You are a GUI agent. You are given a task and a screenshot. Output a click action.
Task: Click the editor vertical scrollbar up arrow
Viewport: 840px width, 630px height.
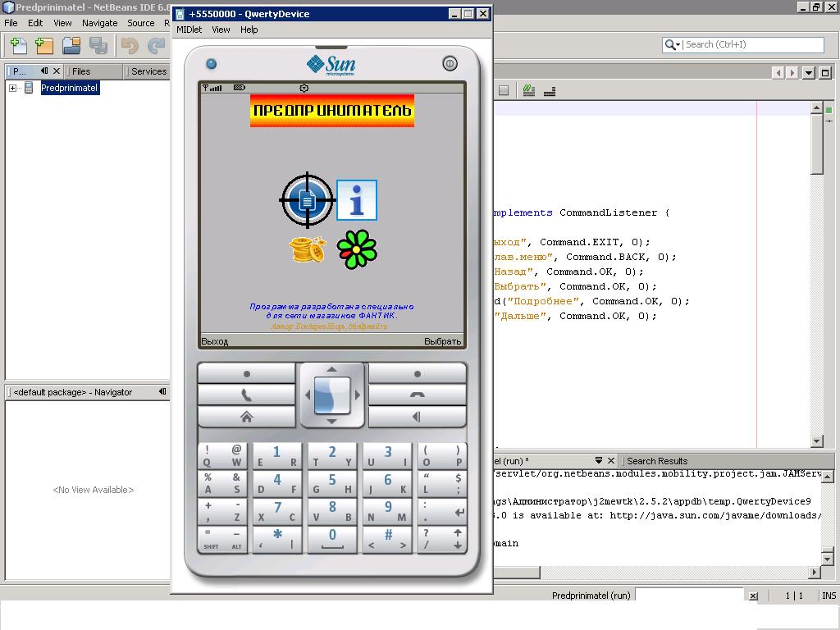816,107
